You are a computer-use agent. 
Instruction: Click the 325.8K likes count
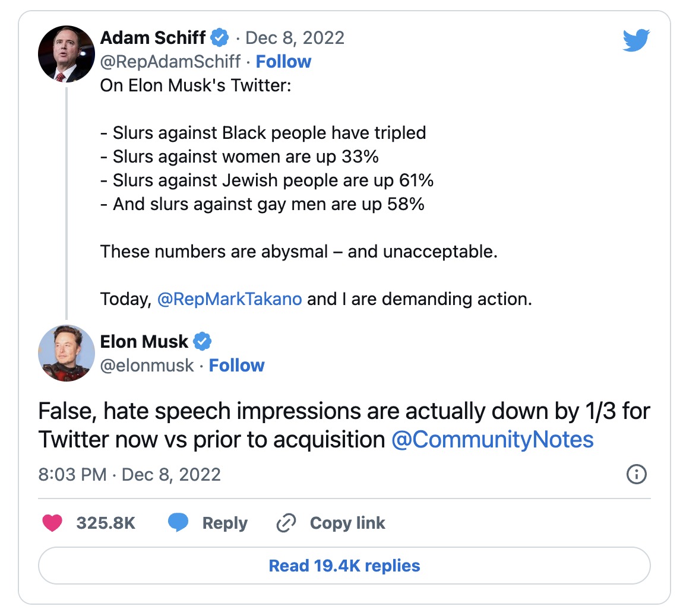coord(106,523)
